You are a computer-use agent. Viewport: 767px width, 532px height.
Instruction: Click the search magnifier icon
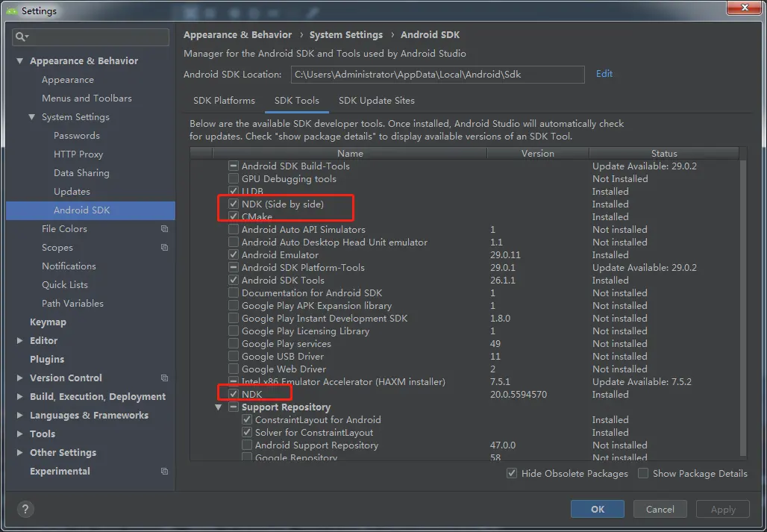22,37
